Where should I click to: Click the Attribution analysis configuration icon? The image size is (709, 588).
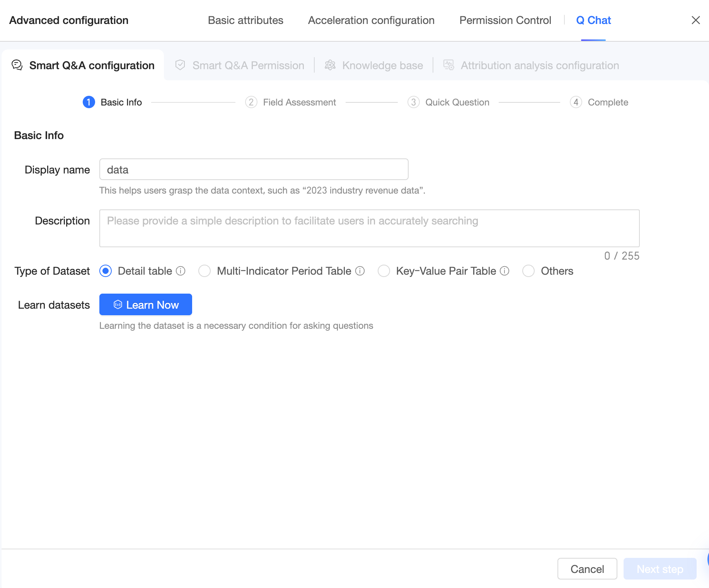(x=448, y=65)
